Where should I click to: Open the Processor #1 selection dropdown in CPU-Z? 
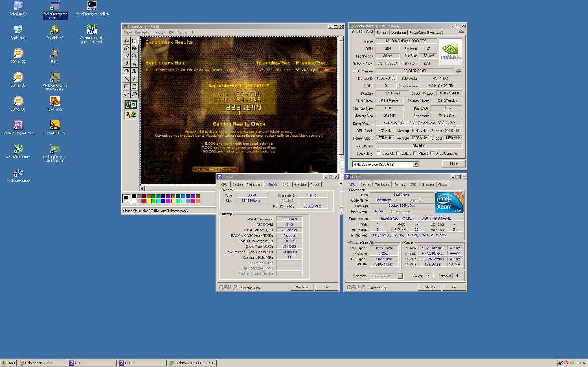pyautogui.click(x=400, y=276)
